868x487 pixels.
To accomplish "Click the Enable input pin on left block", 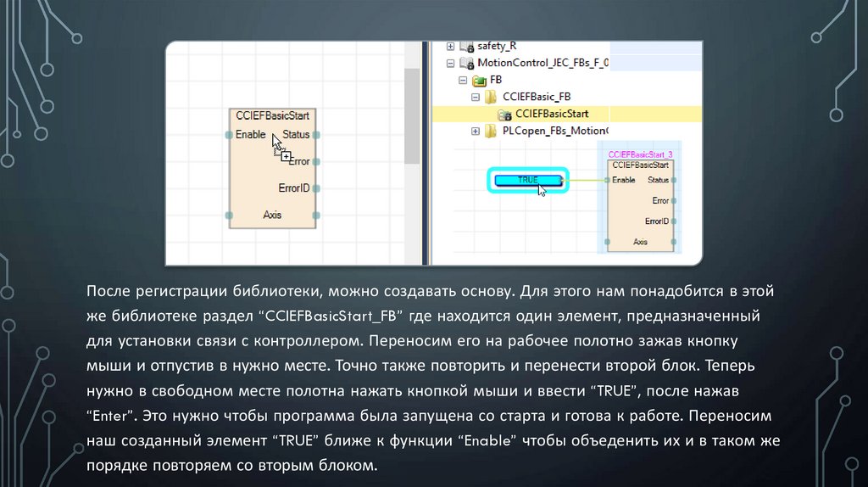I will coord(228,135).
